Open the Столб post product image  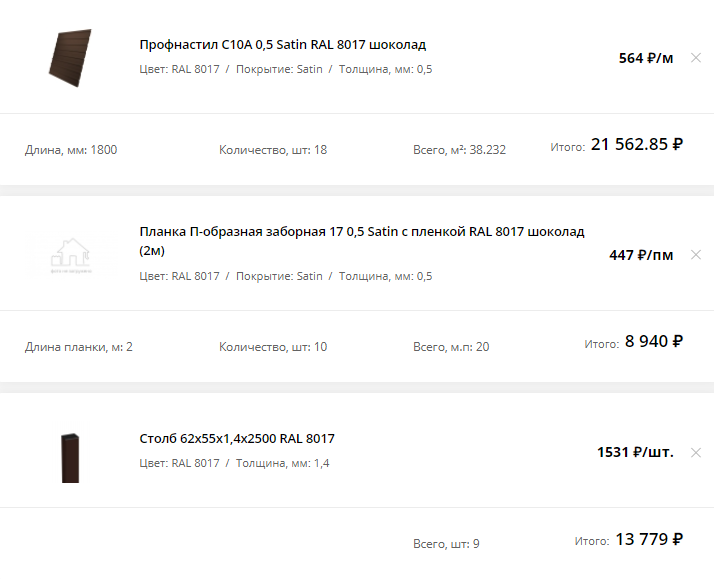coord(70,457)
